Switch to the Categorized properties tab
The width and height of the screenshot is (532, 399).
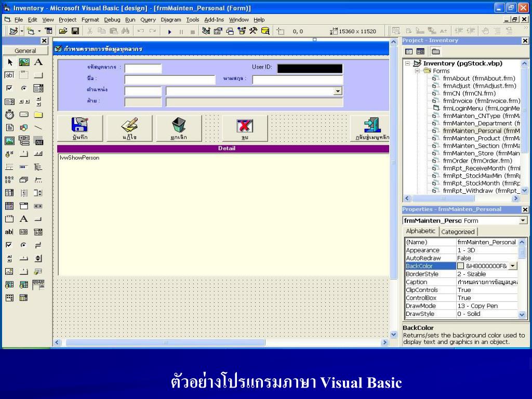[458, 232]
